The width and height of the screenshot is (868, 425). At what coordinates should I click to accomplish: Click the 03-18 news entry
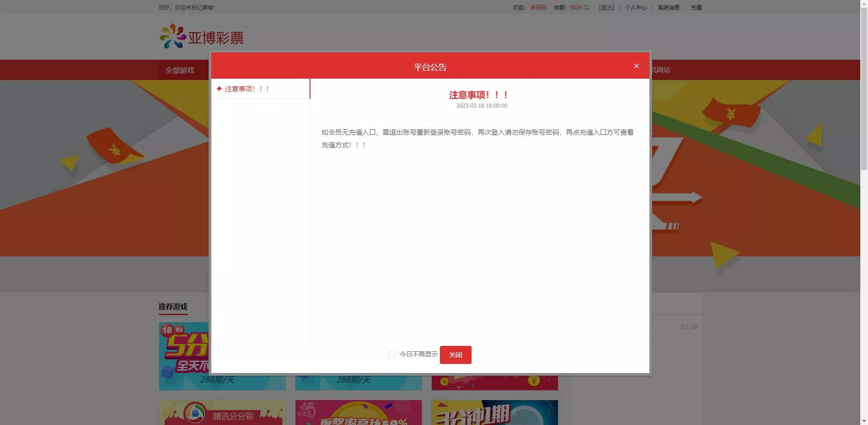[688, 326]
